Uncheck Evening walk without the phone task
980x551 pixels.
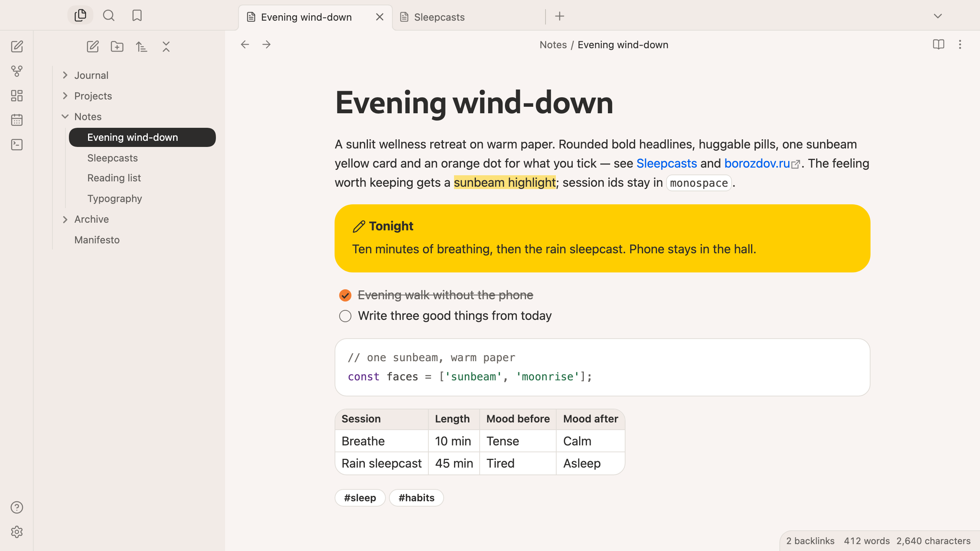(345, 295)
